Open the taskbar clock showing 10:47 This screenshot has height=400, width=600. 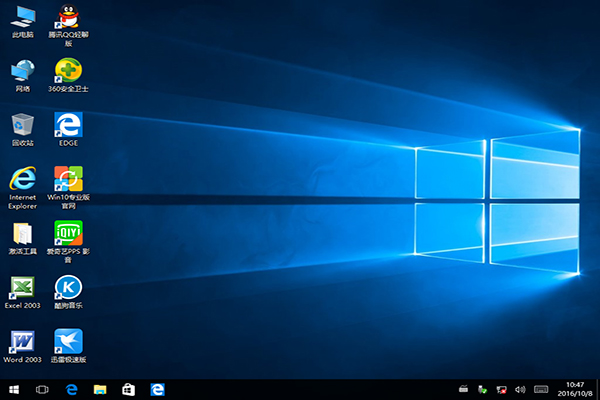point(574,388)
